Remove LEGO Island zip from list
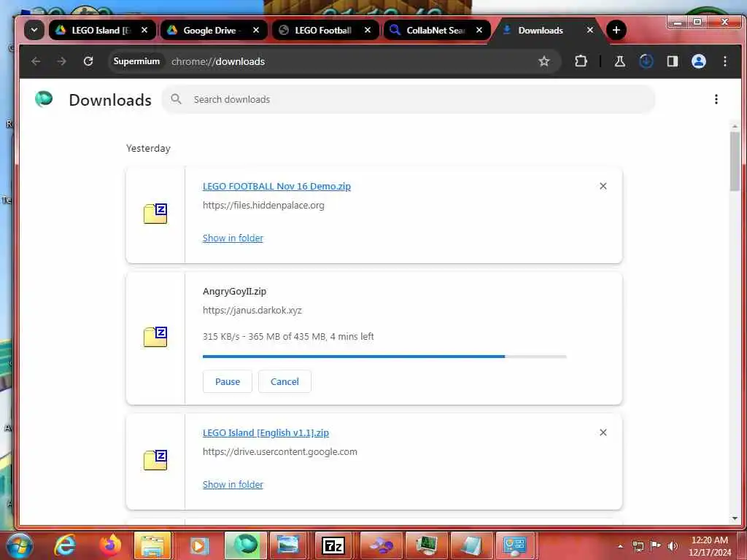 click(x=603, y=432)
